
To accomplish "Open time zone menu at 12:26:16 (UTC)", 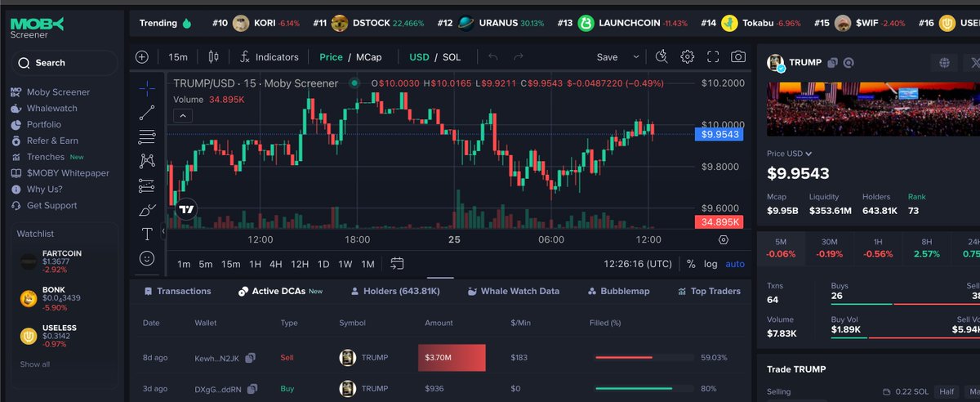I will (x=638, y=264).
